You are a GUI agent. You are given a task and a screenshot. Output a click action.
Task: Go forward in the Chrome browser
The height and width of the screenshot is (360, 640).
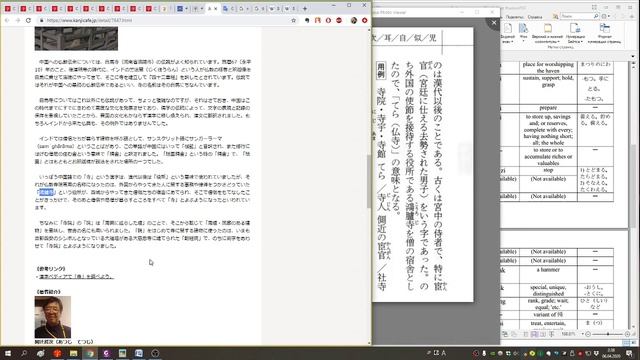18,20
